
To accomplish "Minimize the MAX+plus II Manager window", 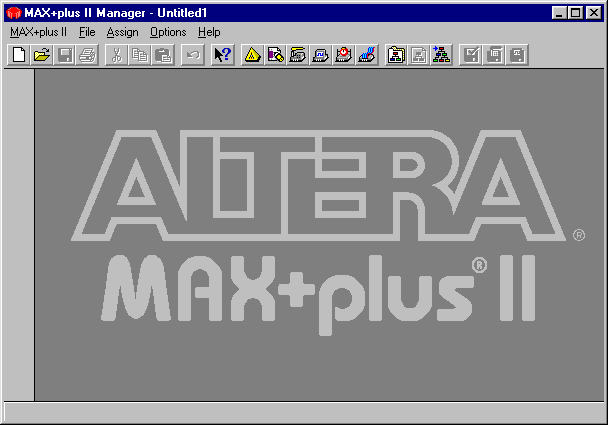I will [x=559, y=13].
